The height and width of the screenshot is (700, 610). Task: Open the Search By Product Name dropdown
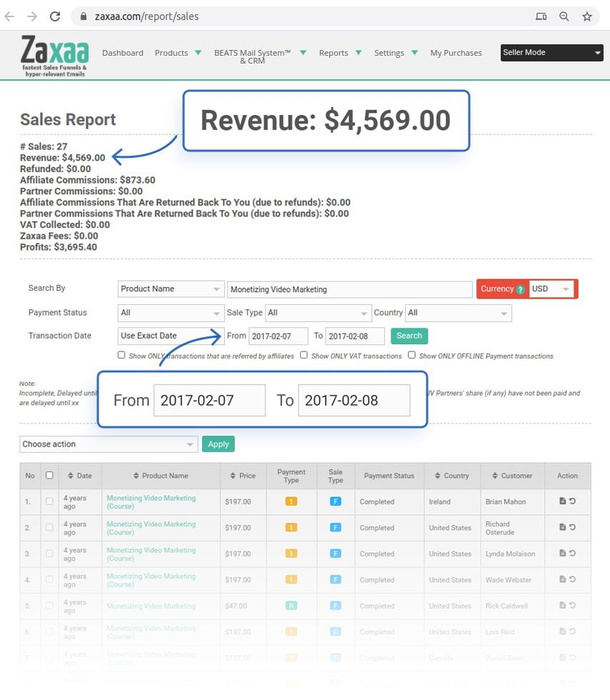pyautogui.click(x=171, y=289)
